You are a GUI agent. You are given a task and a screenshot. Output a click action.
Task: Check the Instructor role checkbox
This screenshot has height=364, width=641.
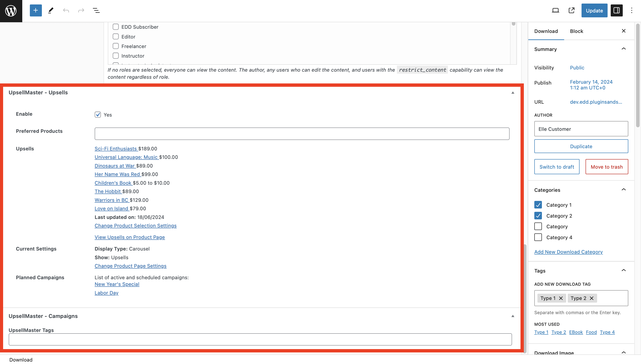116,55
